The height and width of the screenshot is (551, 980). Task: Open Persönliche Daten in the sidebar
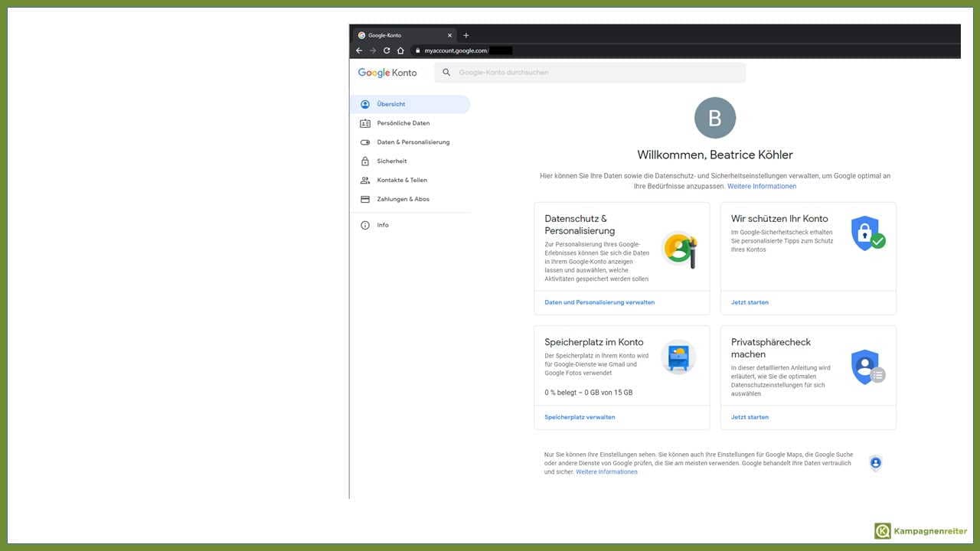(x=410, y=123)
